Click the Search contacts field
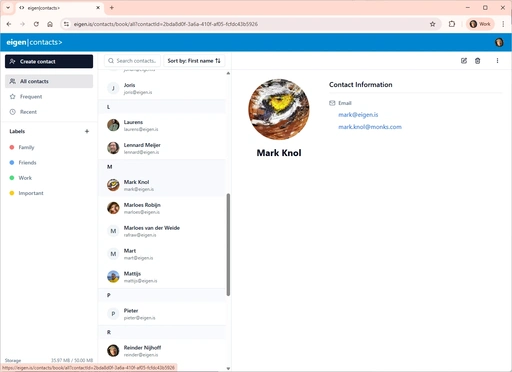This screenshot has height=372, width=512. click(133, 61)
